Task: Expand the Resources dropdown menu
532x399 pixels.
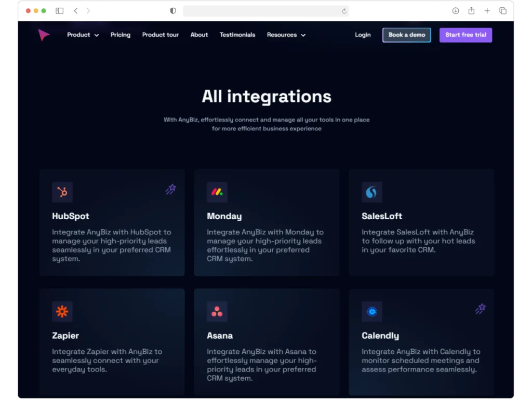Action: pos(286,35)
